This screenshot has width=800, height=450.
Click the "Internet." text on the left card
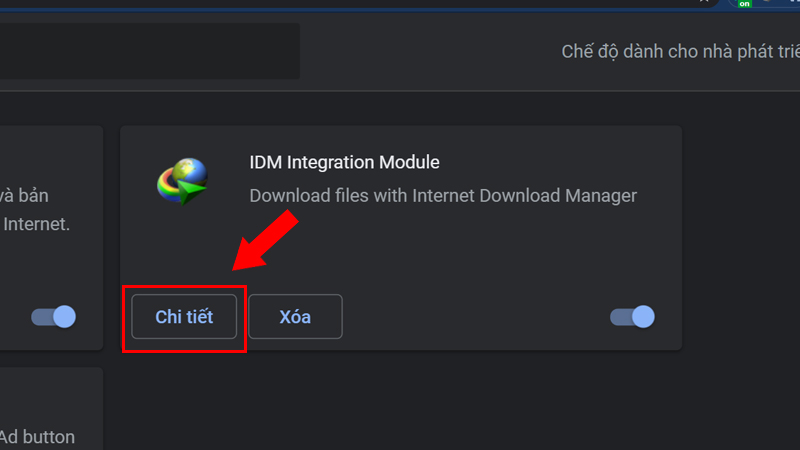[37, 224]
